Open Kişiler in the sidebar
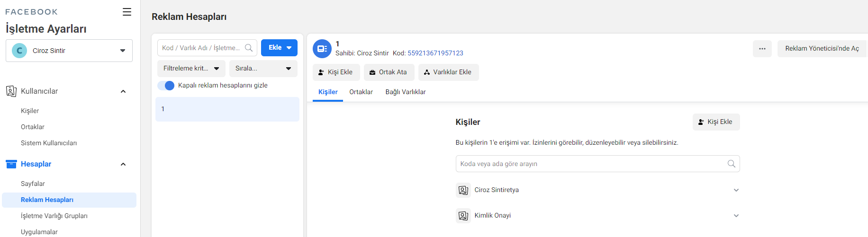The image size is (868, 237). pyautogui.click(x=30, y=111)
